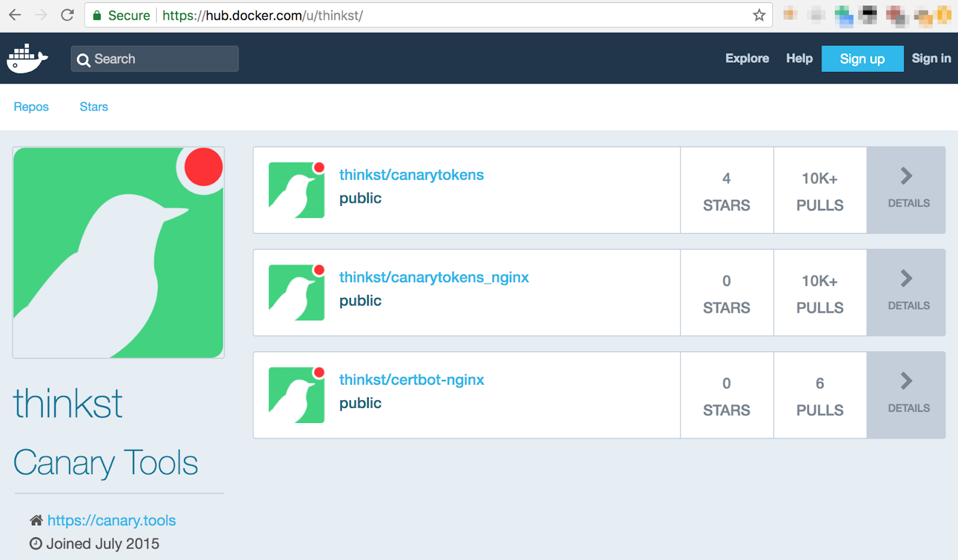Viewport: 958px width, 560px height.
Task: Click the Sign in link
Action: tap(931, 59)
